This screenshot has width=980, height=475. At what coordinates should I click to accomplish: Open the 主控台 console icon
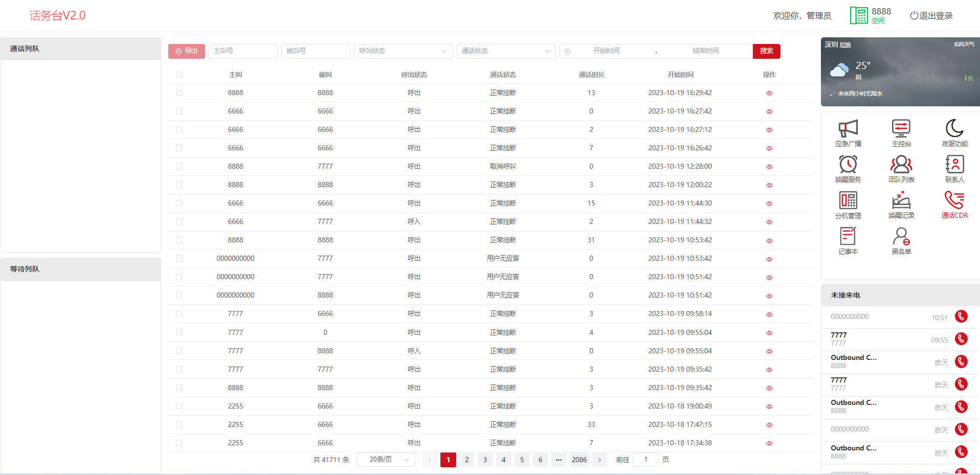coord(901,129)
